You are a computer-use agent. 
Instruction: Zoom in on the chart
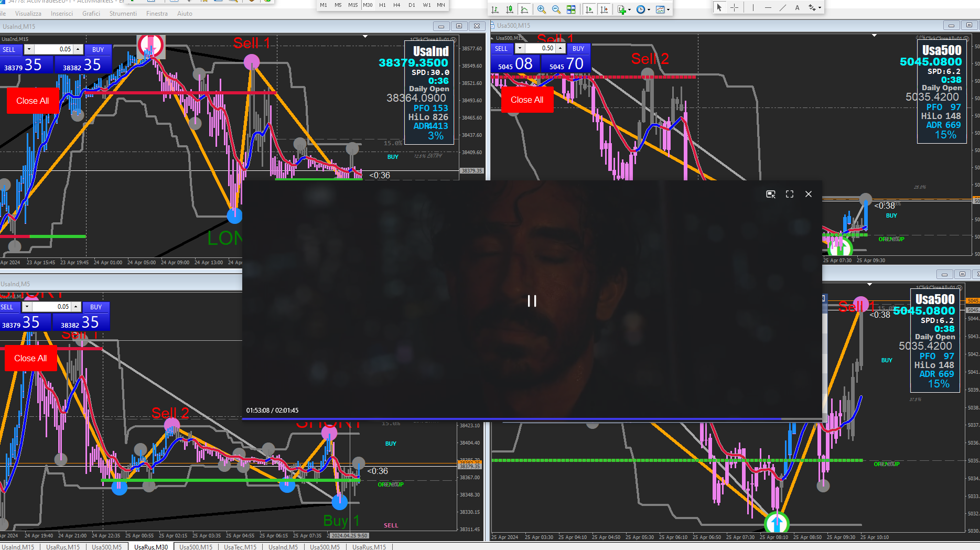[542, 9]
